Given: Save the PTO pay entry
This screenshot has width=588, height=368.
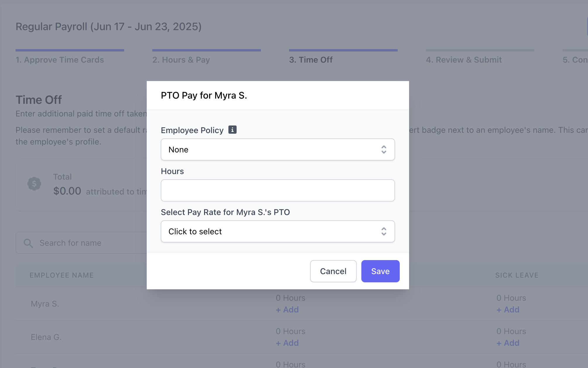Looking at the screenshot, I should 380,271.
